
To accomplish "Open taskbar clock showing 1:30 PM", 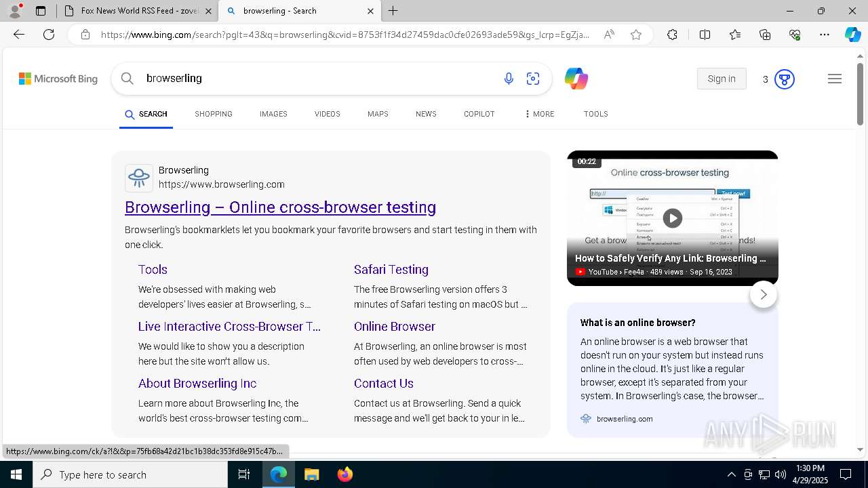I will pyautogui.click(x=810, y=474).
